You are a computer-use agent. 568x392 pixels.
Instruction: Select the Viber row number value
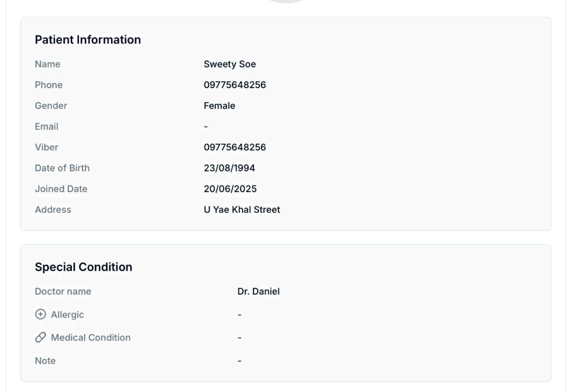[235, 147]
